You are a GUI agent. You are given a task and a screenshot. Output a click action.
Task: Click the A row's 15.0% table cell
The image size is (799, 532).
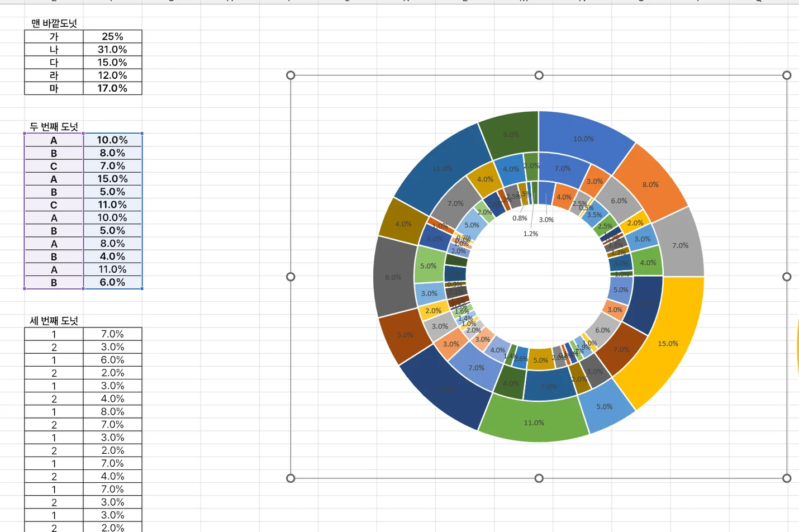pos(112,179)
